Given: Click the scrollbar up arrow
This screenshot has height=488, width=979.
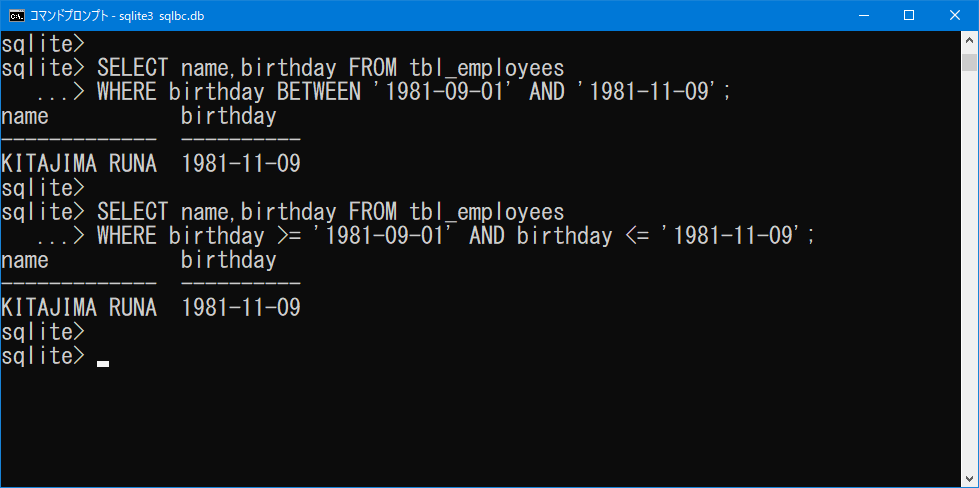Looking at the screenshot, I should point(969,39).
